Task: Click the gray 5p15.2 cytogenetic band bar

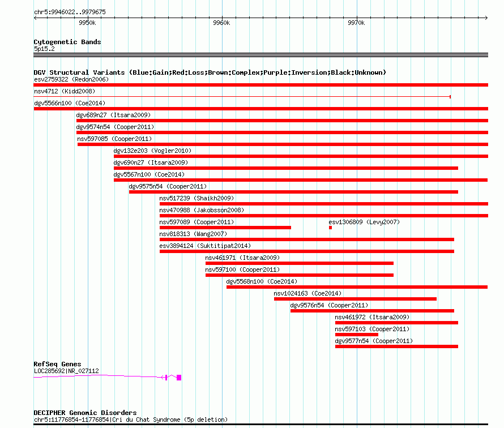Action: [x=260, y=55]
